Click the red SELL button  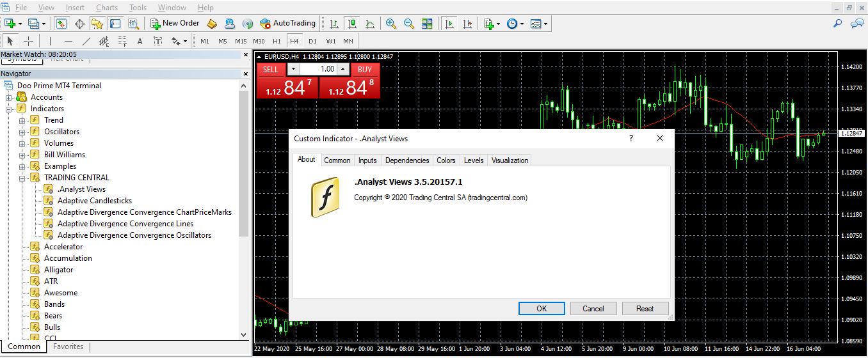click(x=271, y=69)
